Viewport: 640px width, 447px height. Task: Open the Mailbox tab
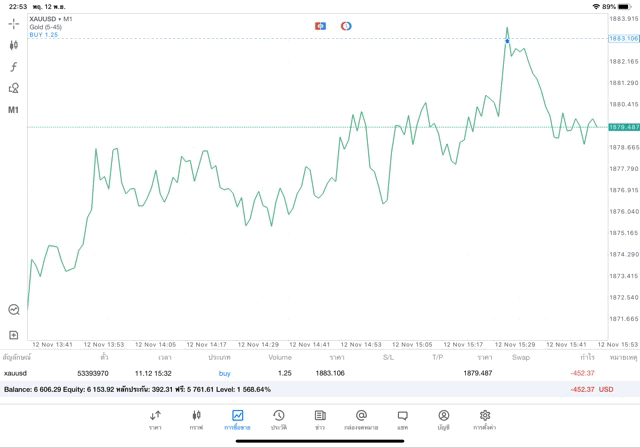[x=361, y=419]
